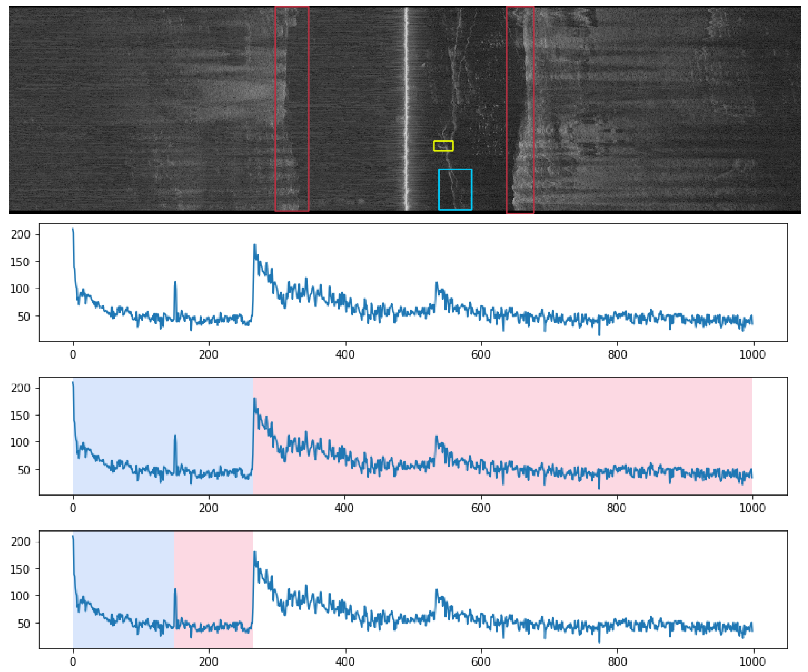The image size is (808, 672).
Task: Click the 1000 x-axis label of top plot
Action: (752, 354)
